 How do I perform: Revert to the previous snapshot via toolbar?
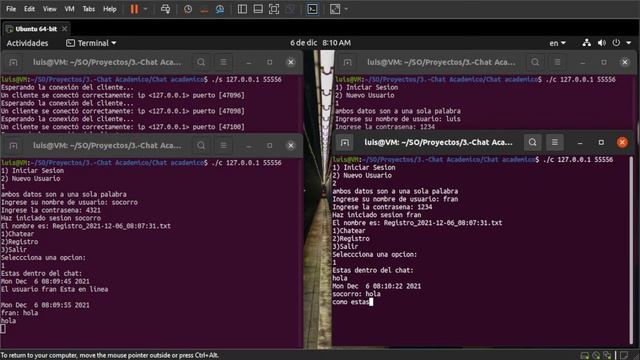tap(204, 9)
